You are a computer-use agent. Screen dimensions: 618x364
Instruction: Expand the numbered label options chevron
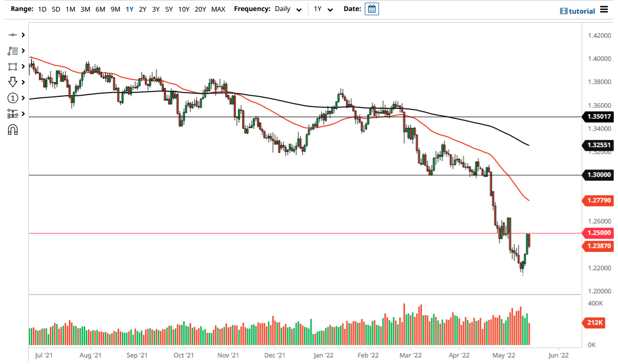(23, 98)
